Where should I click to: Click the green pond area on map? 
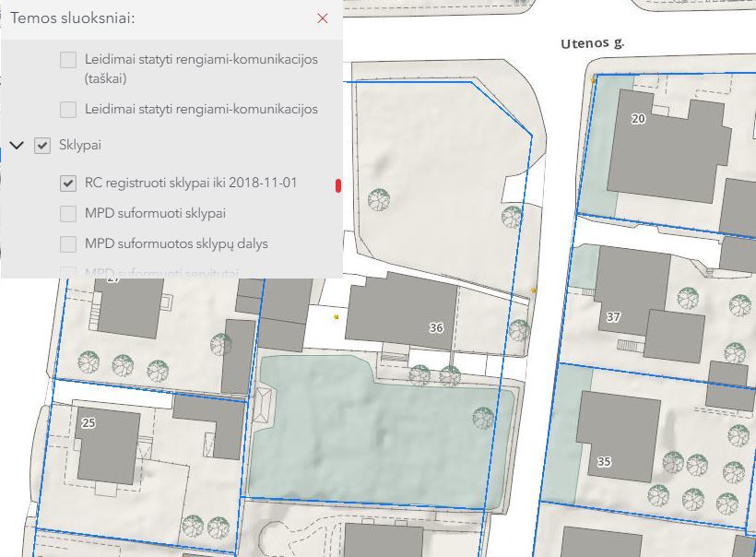pyautogui.click(x=378, y=443)
